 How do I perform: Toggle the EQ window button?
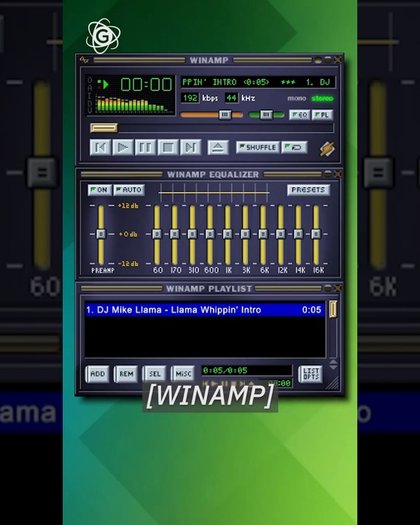(299, 115)
